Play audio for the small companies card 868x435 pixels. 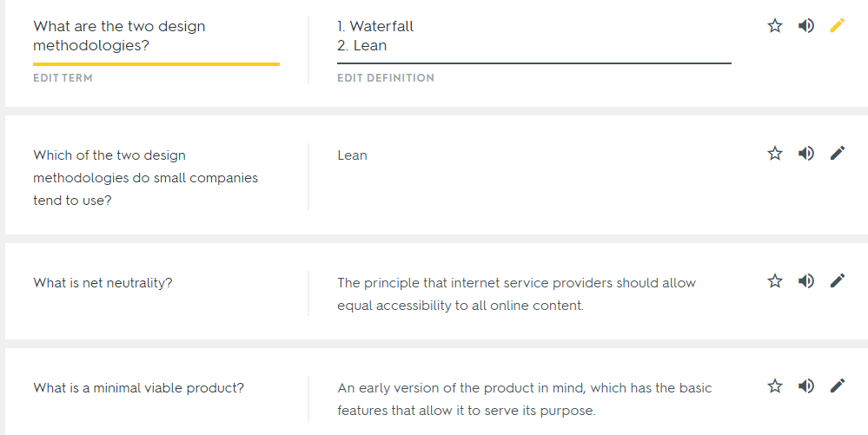[x=806, y=154]
